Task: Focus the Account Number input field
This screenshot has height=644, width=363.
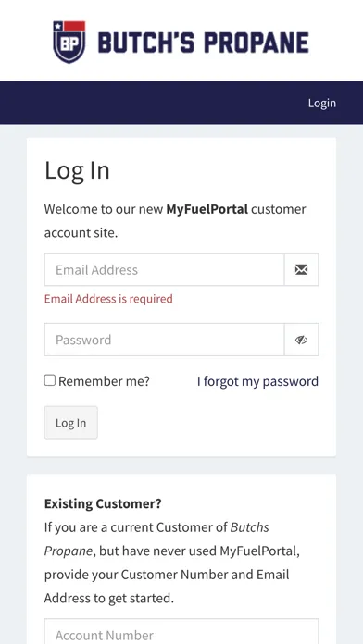Action: (x=181, y=632)
